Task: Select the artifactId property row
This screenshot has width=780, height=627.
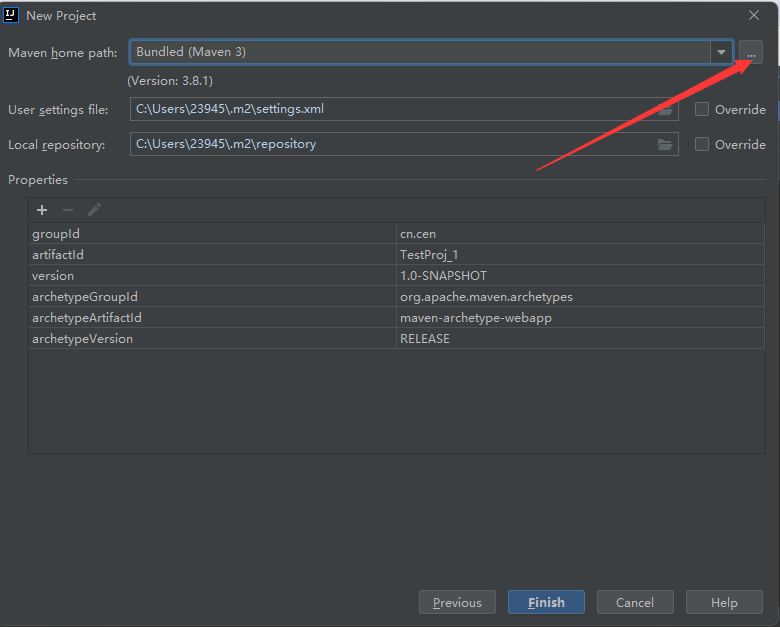Action: [396, 254]
